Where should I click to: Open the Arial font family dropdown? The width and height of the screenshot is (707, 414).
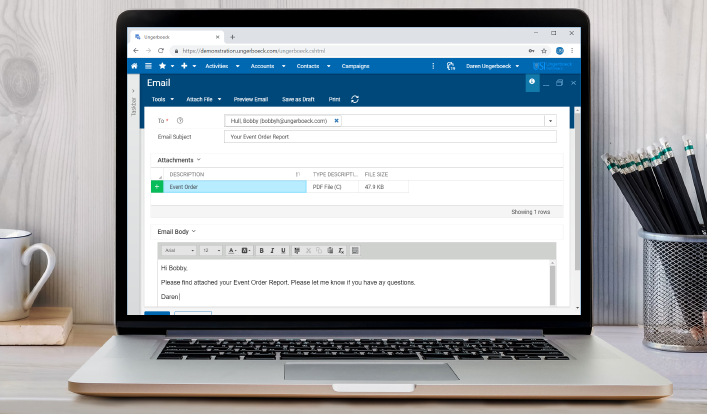click(x=178, y=250)
